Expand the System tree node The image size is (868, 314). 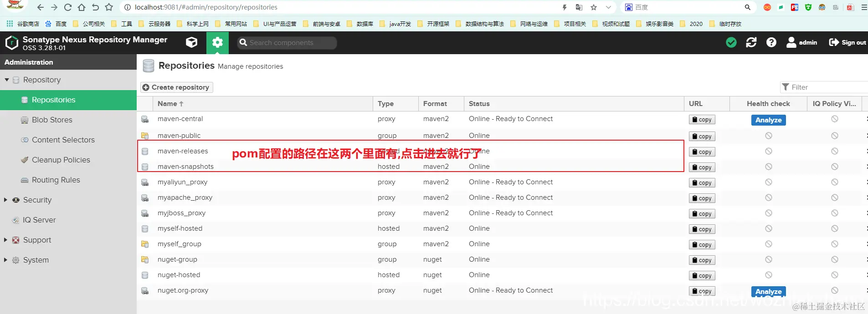click(5, 260)
